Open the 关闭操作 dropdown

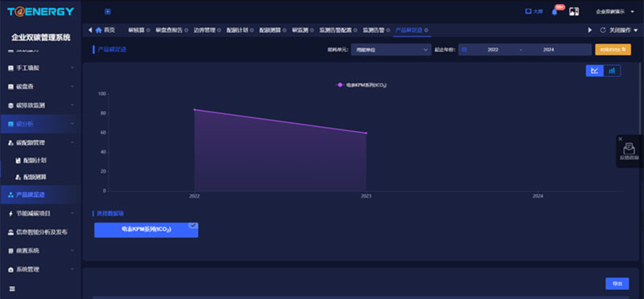(623, 30)
